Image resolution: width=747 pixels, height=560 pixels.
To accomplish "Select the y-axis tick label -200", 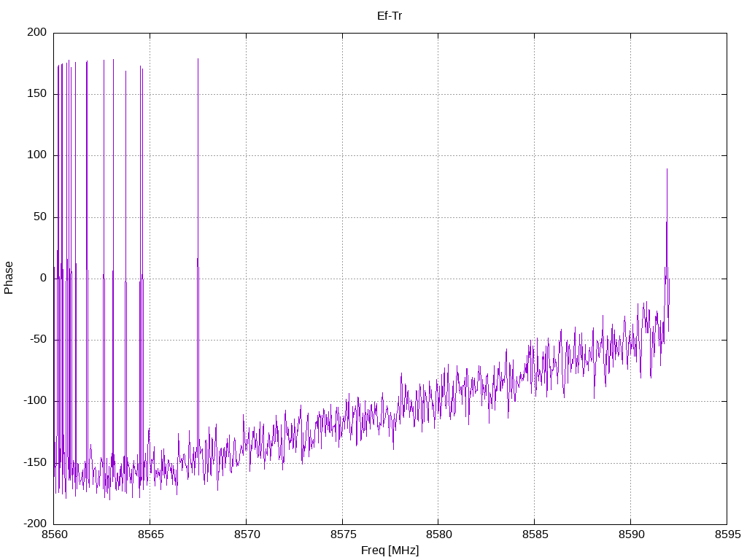I will (x=35, y=524).
